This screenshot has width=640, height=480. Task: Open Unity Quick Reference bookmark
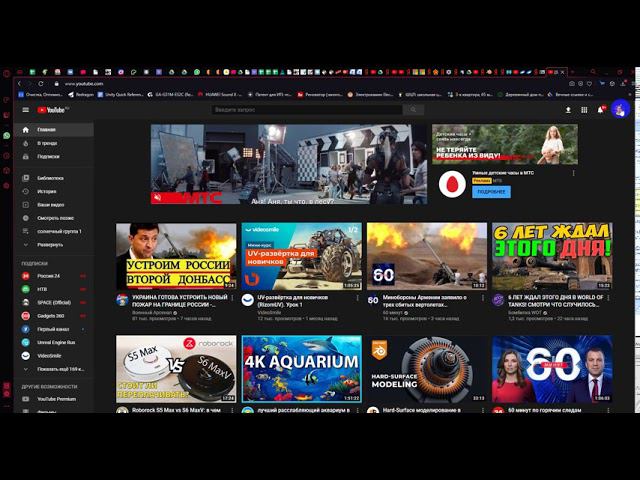121,94
